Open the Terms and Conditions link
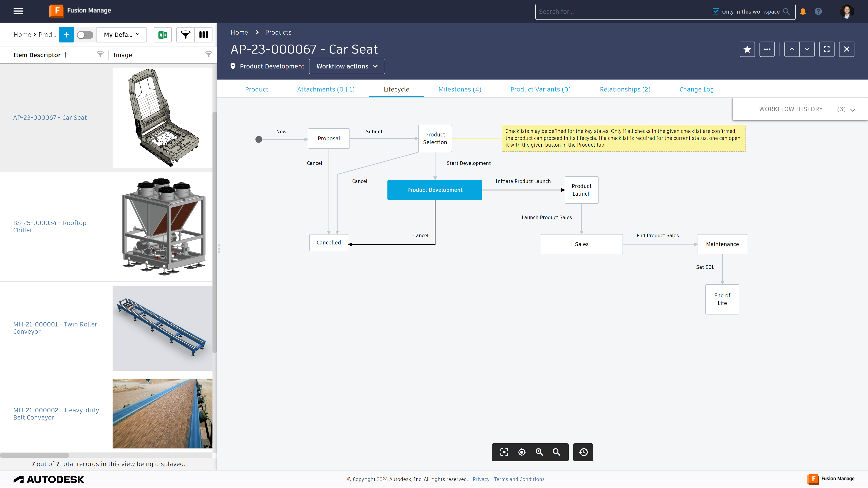 (519, 479)
